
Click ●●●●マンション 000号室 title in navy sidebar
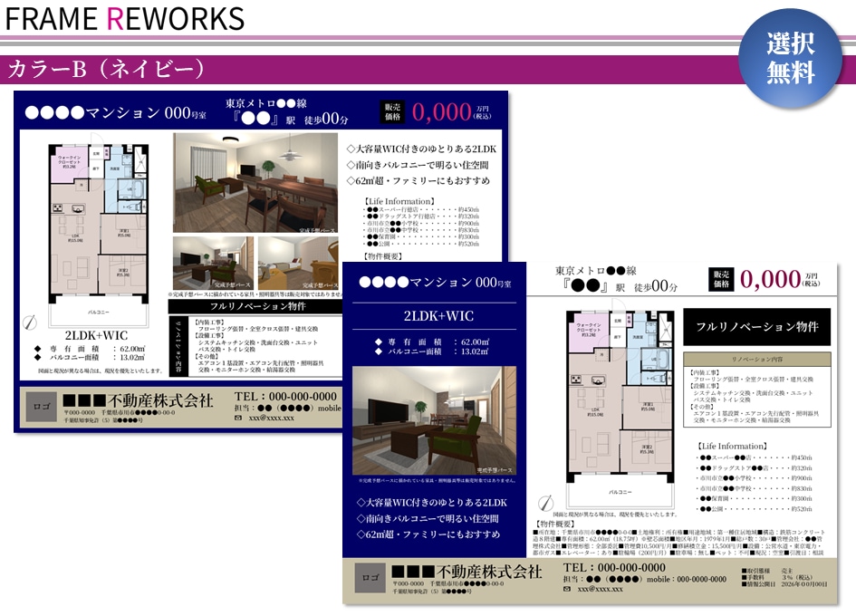[x=435, y=283]
